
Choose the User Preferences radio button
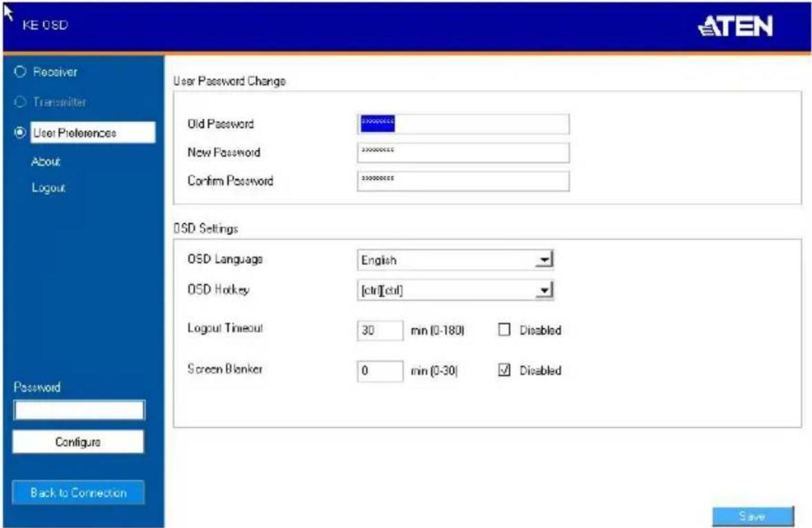(19, 133)
